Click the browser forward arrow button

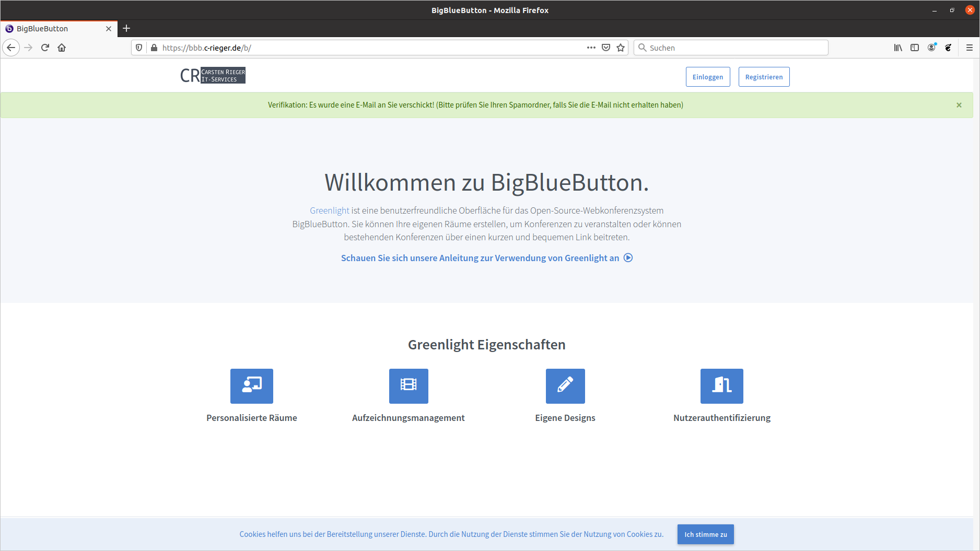click(28, 48)
